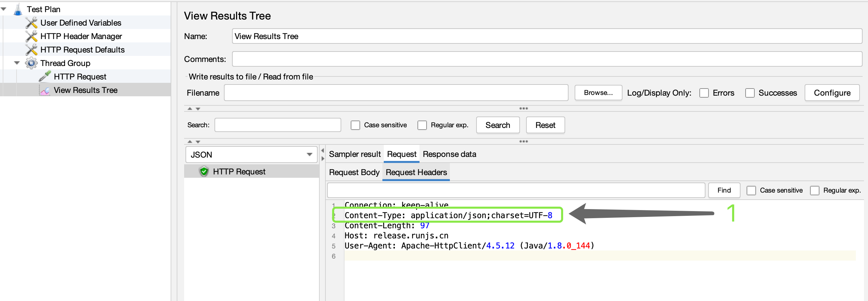Click the down arrow above the Search row

[198, 108]
